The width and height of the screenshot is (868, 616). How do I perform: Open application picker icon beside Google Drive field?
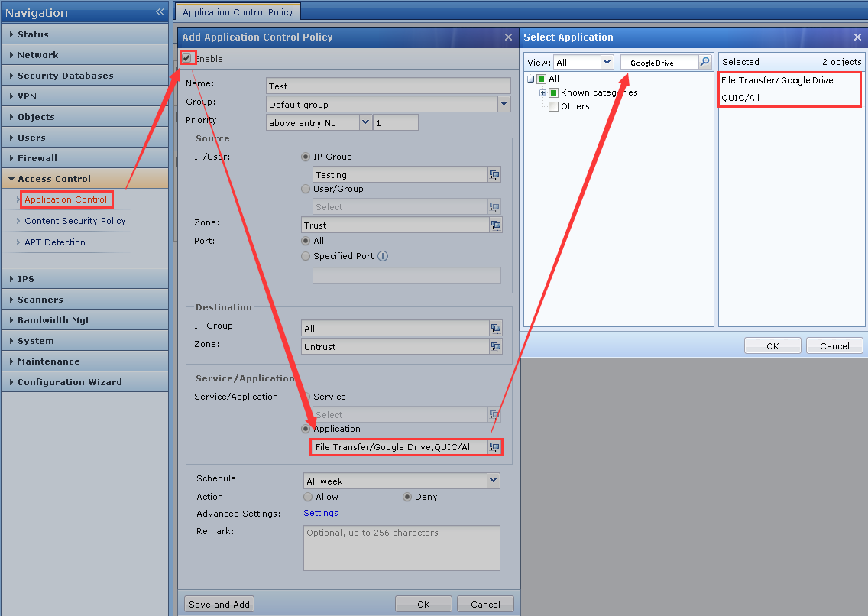tap(495, 447)
